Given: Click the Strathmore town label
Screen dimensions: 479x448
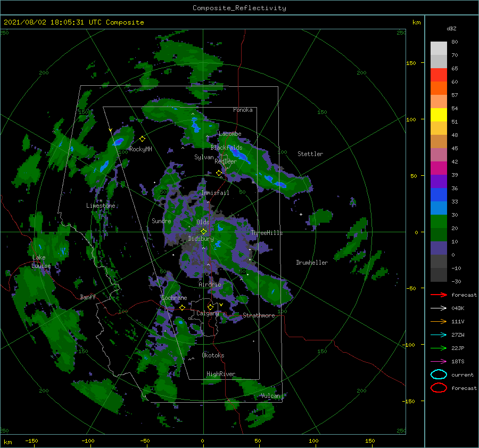Looking at the screenshot, I should pyautogui.click(x=259, y=315).
